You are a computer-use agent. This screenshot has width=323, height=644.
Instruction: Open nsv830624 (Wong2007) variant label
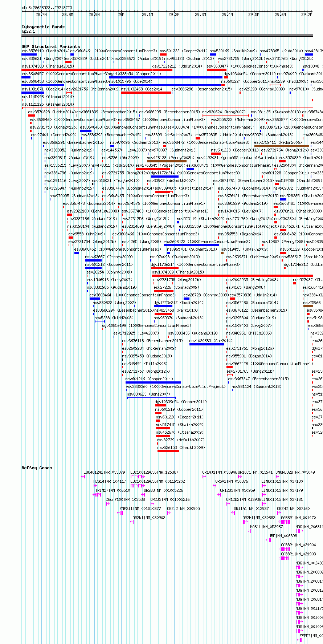click(224, 112)
